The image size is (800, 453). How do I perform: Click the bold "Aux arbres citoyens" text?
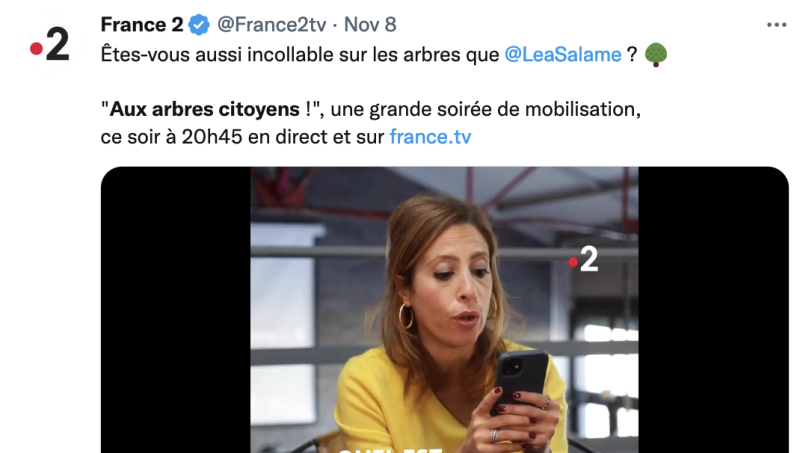coord(205,109)
